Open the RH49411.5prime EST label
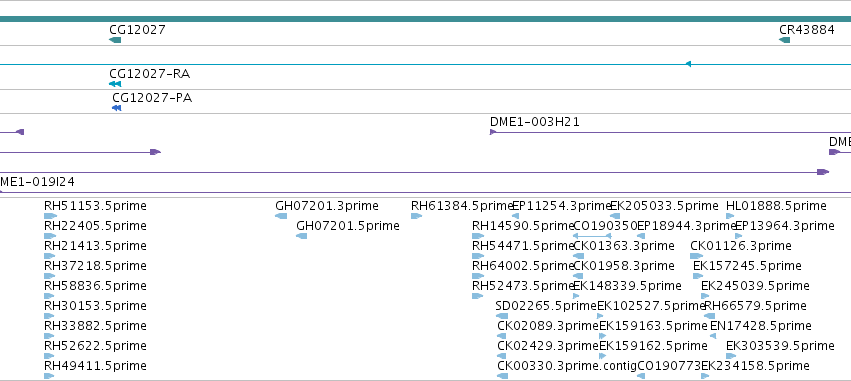The image size is (851, 381). click(x=96, y=366)
